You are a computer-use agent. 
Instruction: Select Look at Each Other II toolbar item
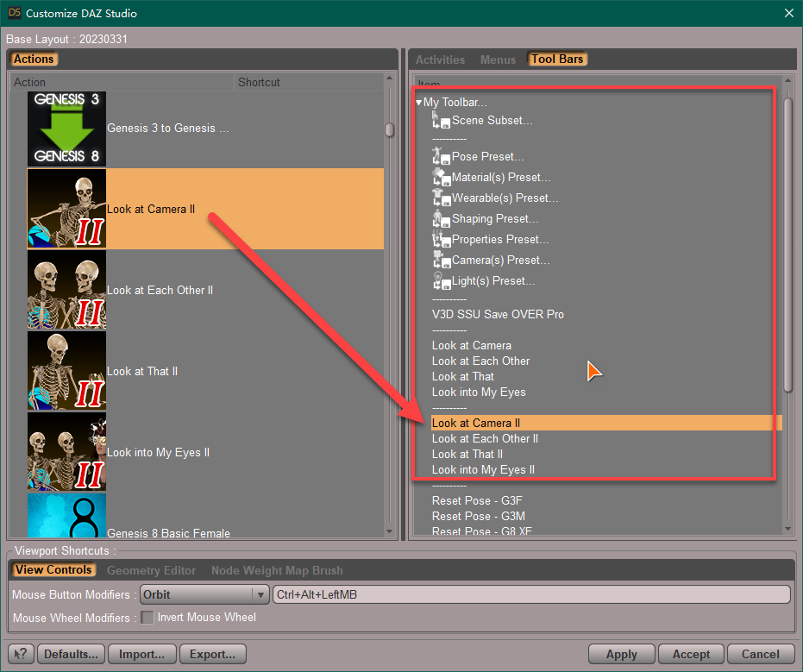tap(485, 438)
